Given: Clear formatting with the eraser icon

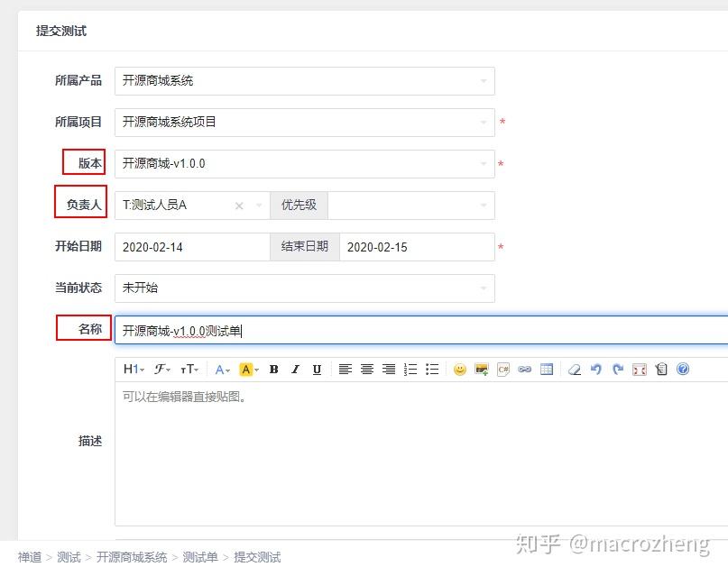Looking at the screenshot, I should (x=575, y=370).
